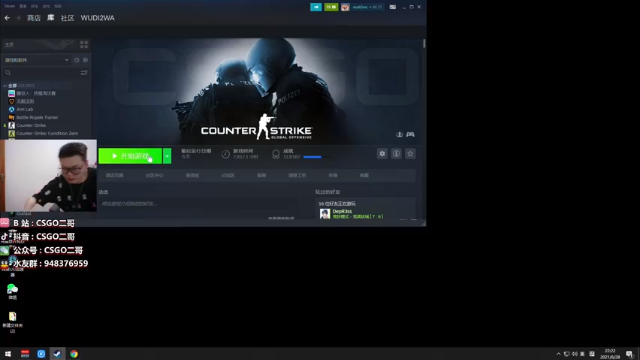The height and width of the screenshot is (360, 640).
Task: Open the WUDI2WA profile section
Action: coord(98,18)
